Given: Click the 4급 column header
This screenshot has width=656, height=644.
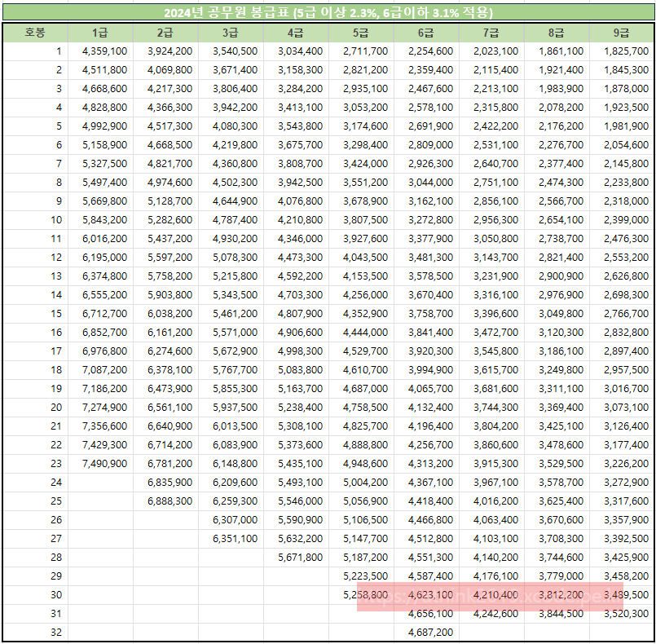Looking at the screenshot, I should pos(296,33).
